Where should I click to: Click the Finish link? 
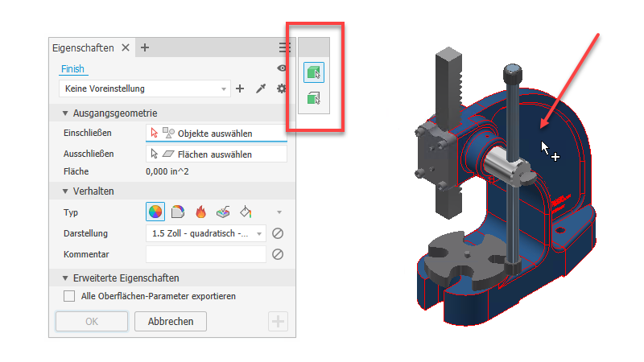(x=72, y=69)
